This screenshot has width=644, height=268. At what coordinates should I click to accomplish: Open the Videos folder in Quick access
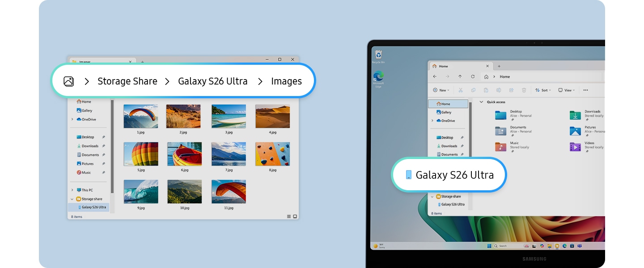(586, 147)
